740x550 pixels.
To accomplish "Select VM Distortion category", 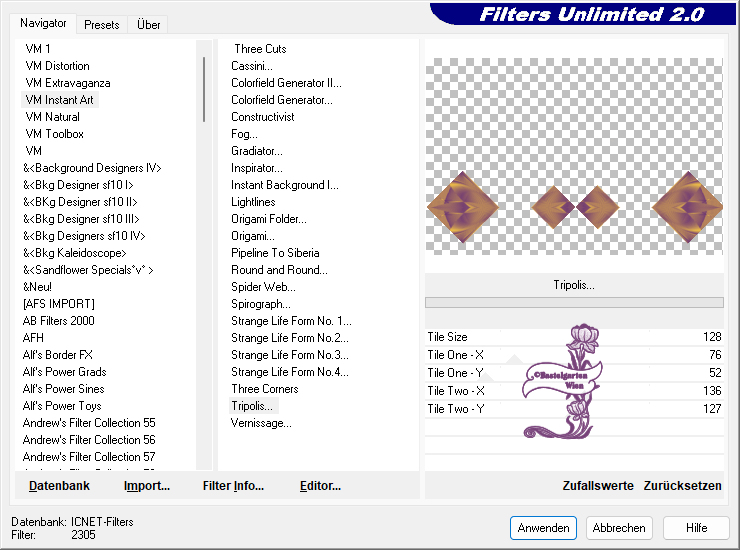I will point(57,66).
